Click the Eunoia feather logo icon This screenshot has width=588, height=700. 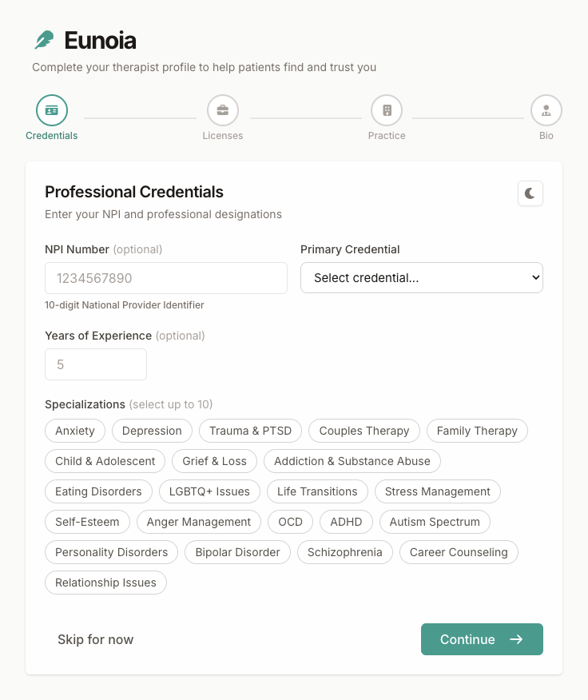click(44, 40)
